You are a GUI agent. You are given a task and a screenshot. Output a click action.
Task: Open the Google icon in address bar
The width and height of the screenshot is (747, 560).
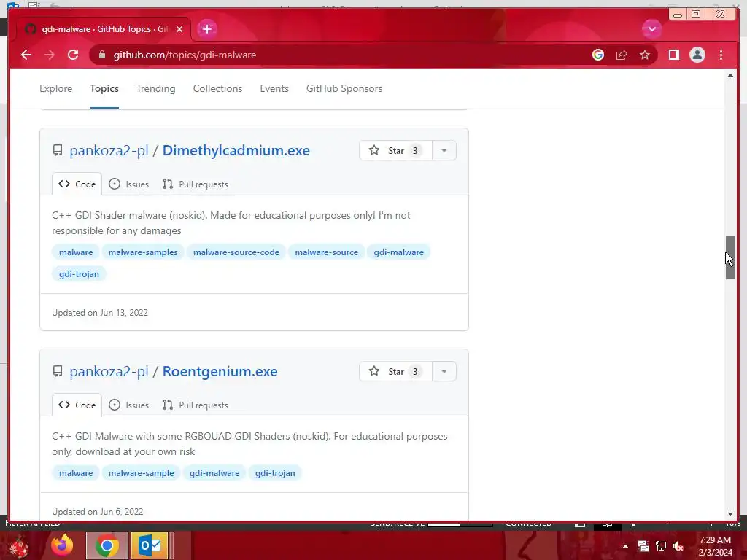coord(598,55)
